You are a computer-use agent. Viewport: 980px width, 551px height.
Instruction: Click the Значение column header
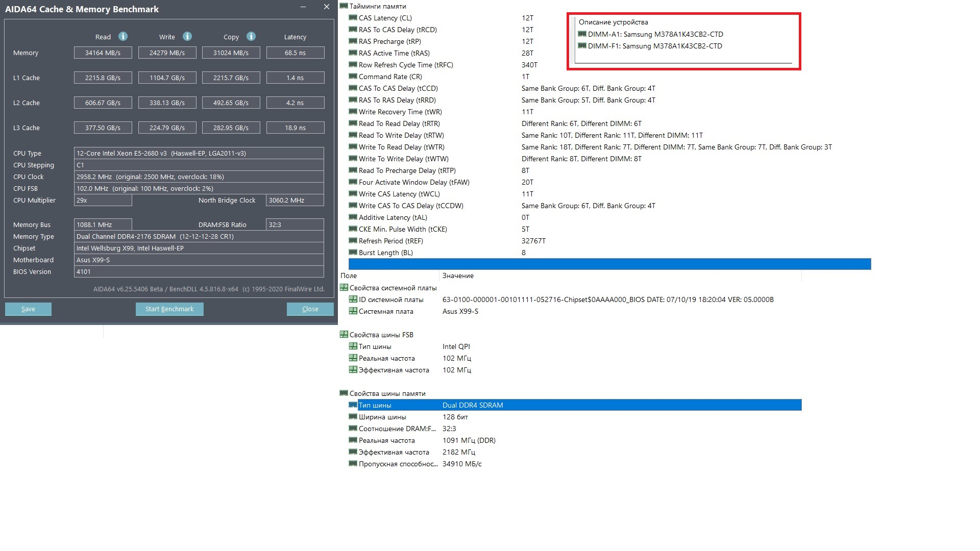coord(458,275)
